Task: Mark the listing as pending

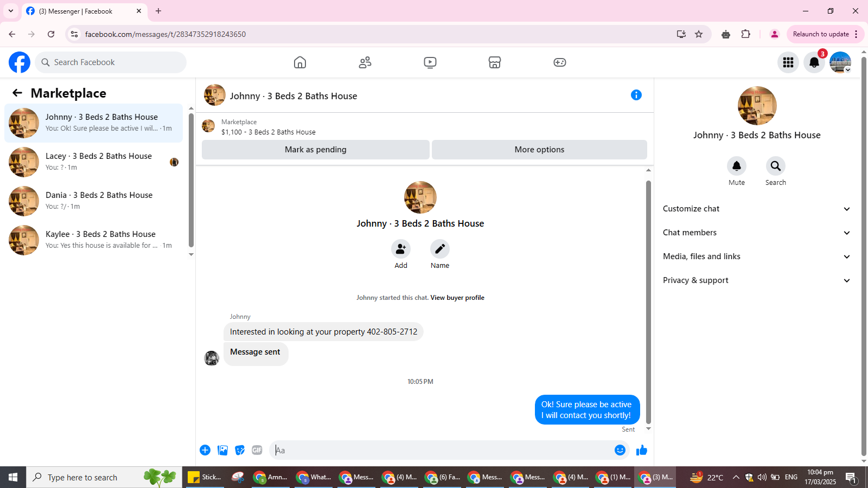Action: [316, 150]
